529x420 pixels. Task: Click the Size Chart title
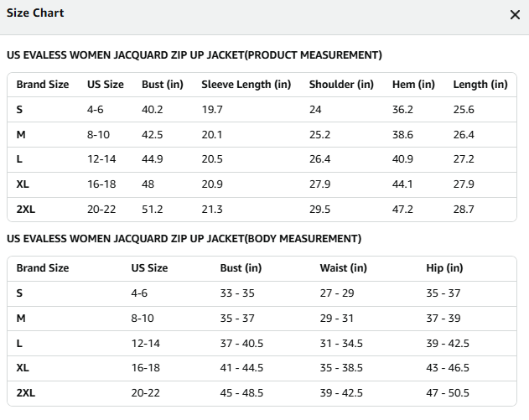(35, 13)
